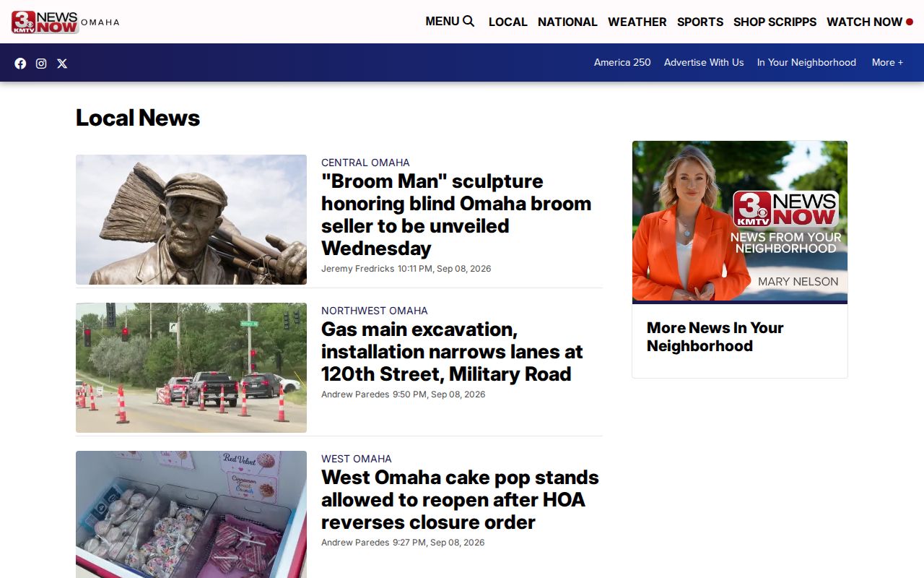Expand the More + menu
Image resolution: width=924 pixels, height=578 pixels.
tap(887, 62)
